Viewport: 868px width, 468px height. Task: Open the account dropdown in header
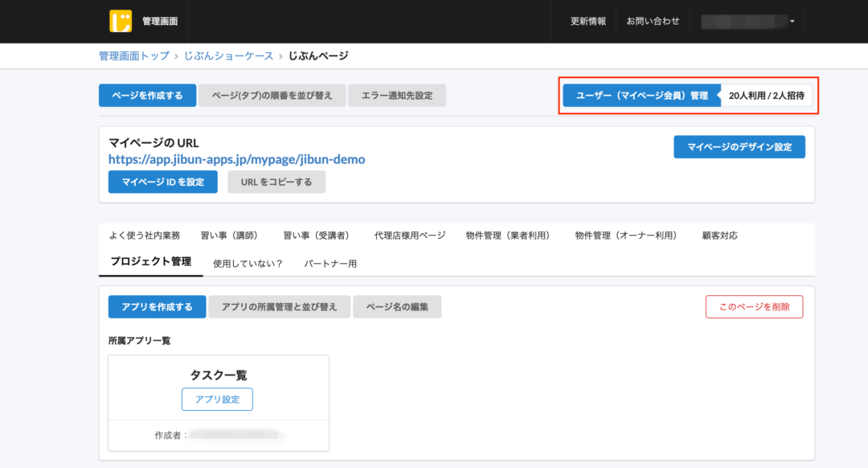pos(748,21)
